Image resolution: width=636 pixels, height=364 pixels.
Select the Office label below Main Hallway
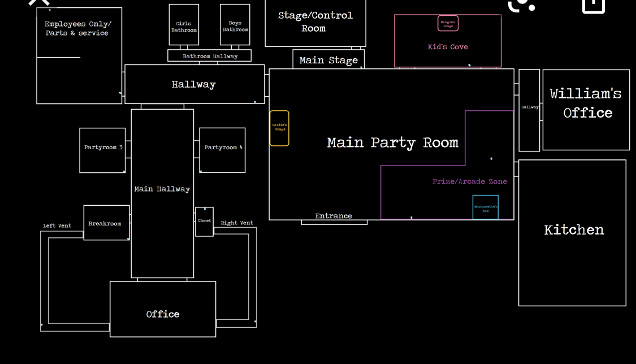(163, 314)
